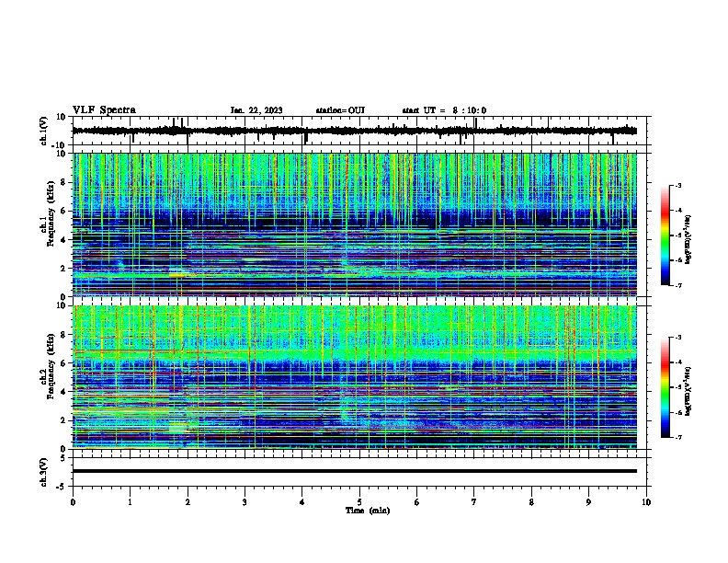Click the ch.2 colorbar "-7" tick label

coord(677,437)
